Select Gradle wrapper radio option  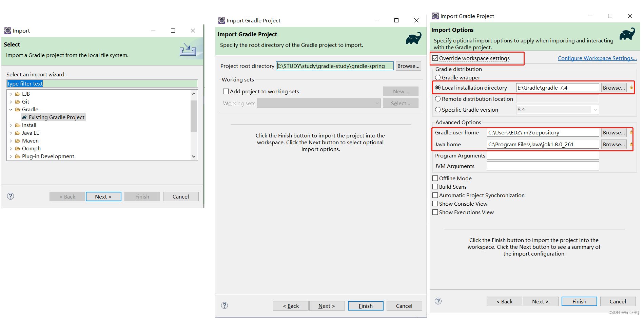[438, 77]
